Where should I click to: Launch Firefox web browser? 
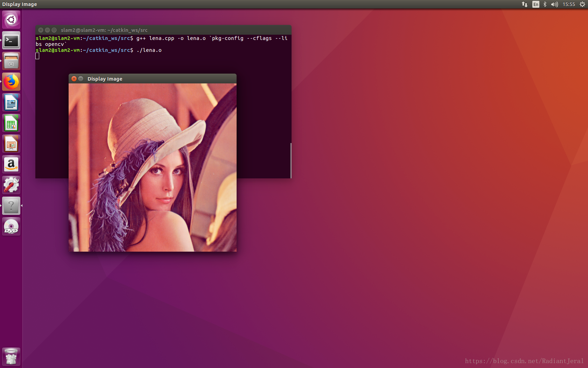11,82
